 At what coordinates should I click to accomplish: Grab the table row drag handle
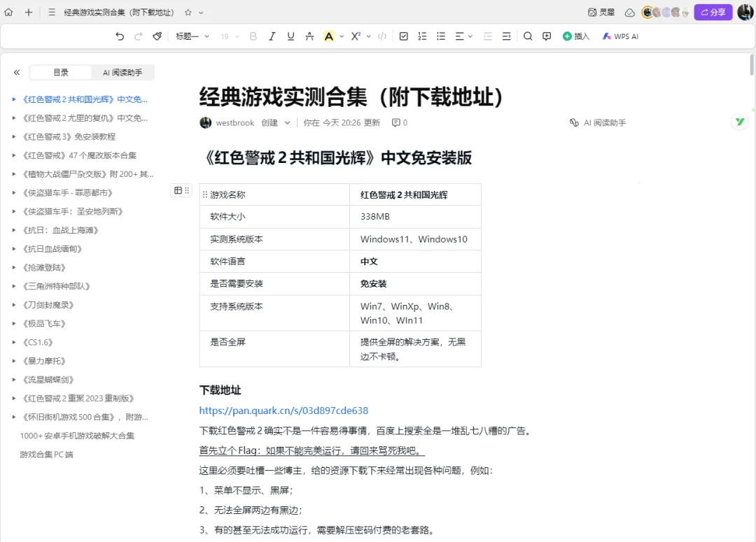[x=205, y=194]
